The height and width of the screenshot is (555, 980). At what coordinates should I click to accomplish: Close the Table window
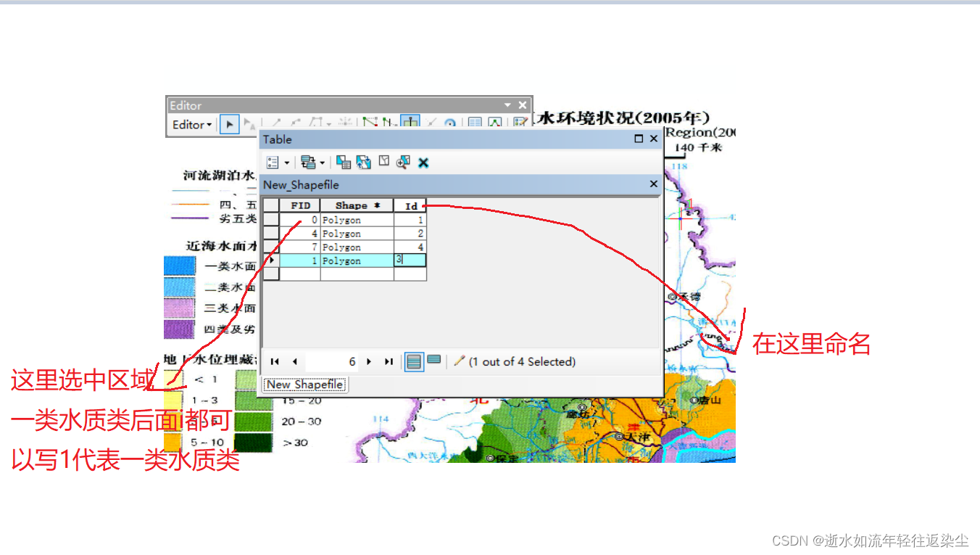point(654,139)
